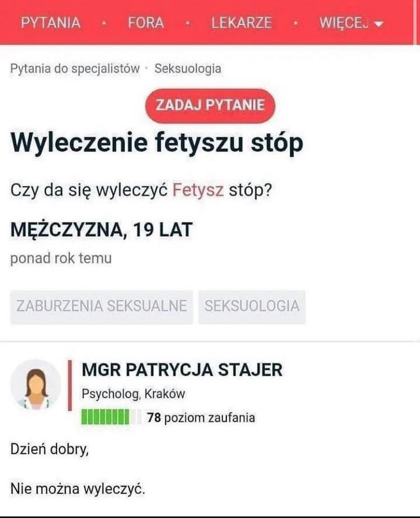Click the 'Nie można wyleczyć.' answer text
Screen dimensions: 420x518
click(78, 488)
